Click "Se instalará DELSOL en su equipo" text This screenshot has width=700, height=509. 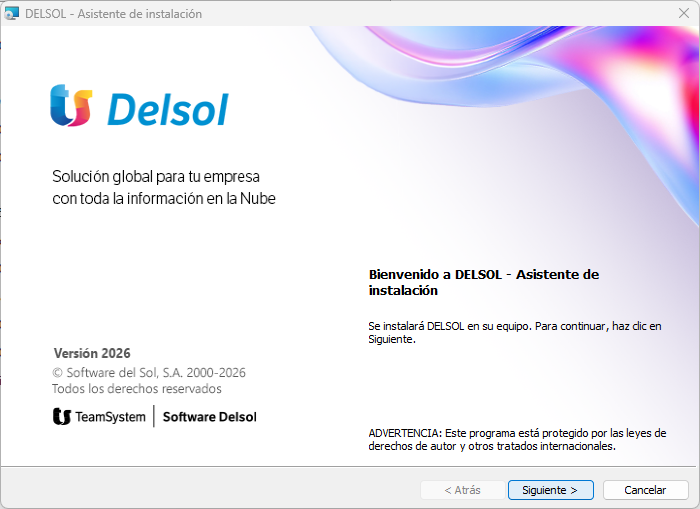click(515, 333)
